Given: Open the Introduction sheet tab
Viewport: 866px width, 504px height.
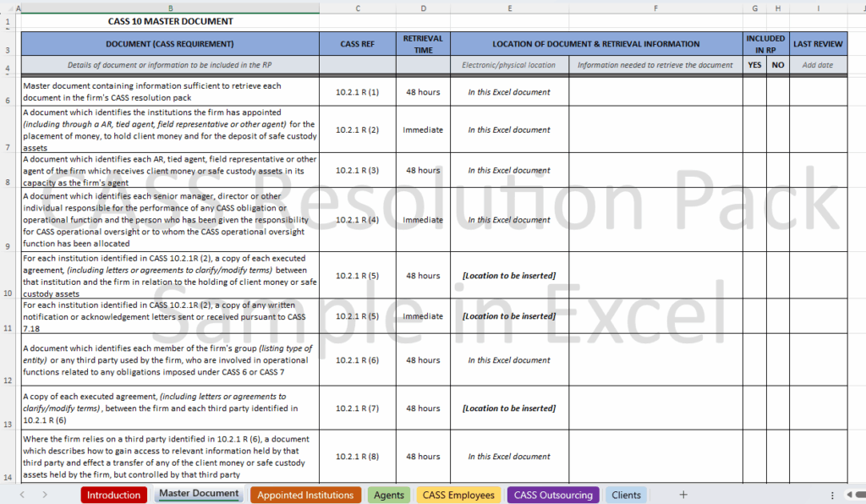Looking at the screenshot, I should pos(113,495).
